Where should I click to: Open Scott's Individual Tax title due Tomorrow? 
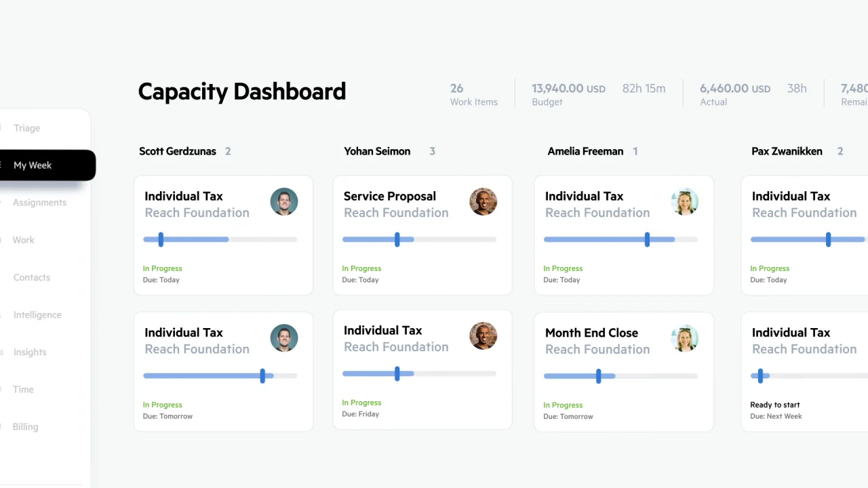(184, 333)
